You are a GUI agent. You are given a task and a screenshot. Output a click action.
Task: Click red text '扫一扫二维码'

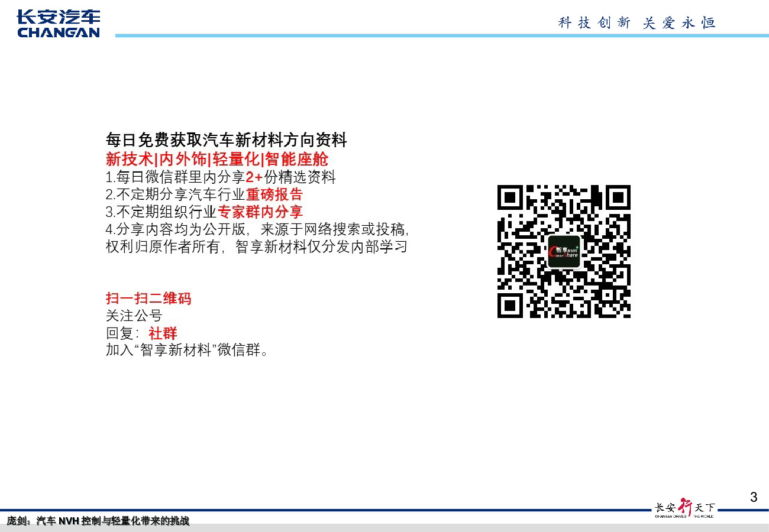click(148, 299)
